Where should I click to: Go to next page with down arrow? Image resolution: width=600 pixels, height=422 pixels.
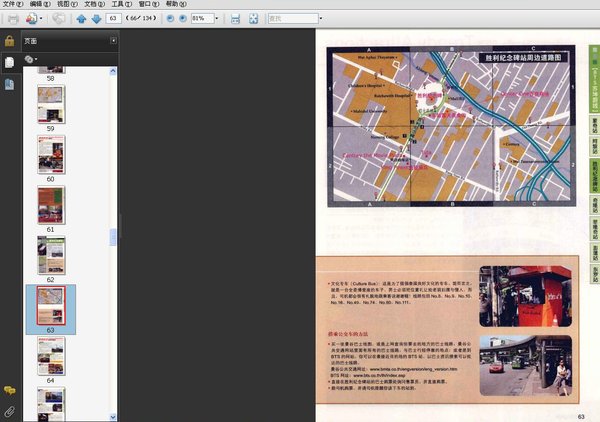click(95, 18)
